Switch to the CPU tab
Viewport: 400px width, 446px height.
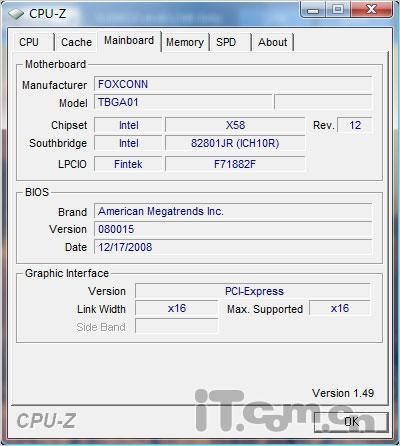pos(29,42)
